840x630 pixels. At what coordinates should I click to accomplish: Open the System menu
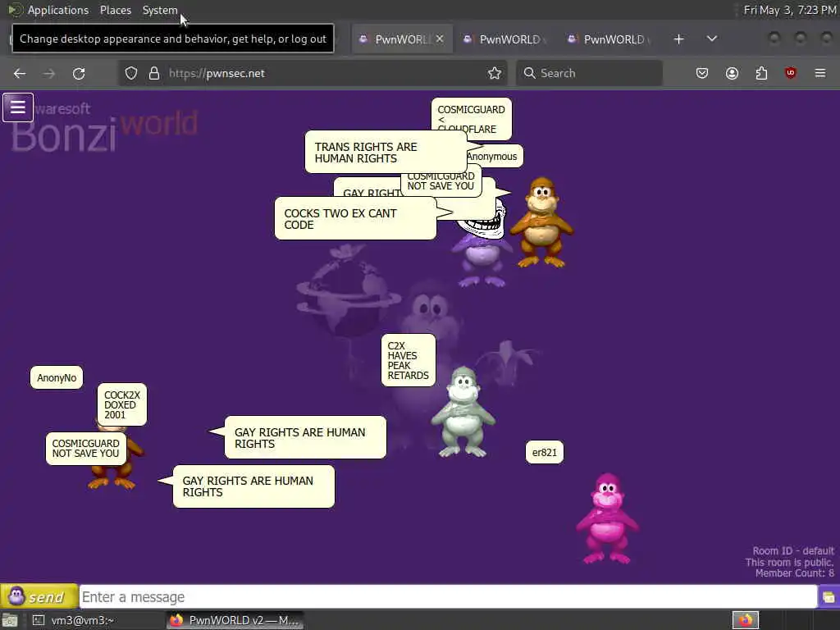click(x=160, y=10)
